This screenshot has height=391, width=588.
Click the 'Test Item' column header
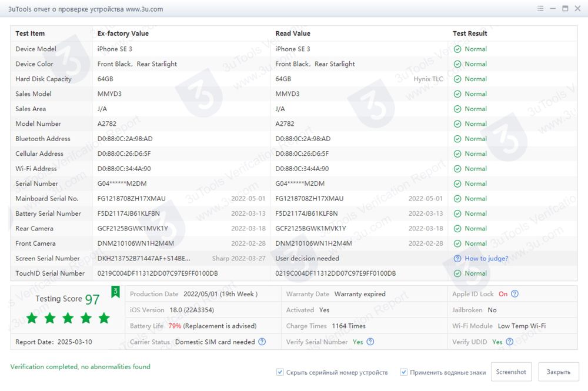click(x=30, y=34)
